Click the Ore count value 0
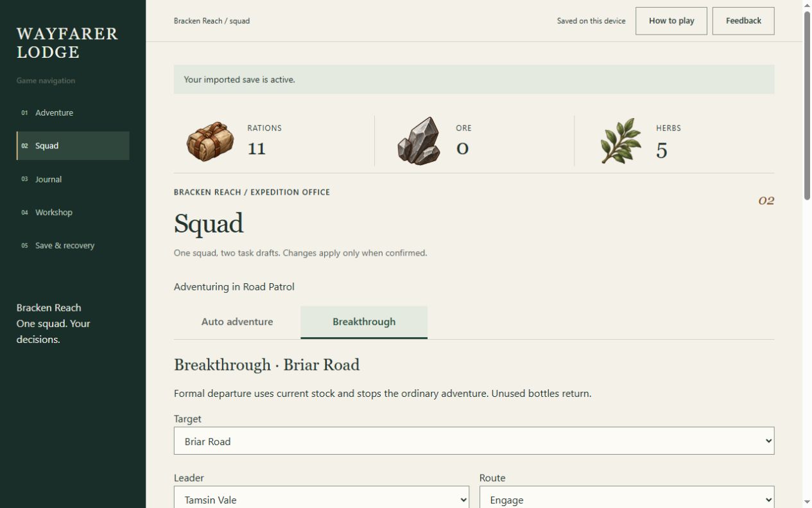812x508 pixels. pyautogui.click(x=463, y=148)
